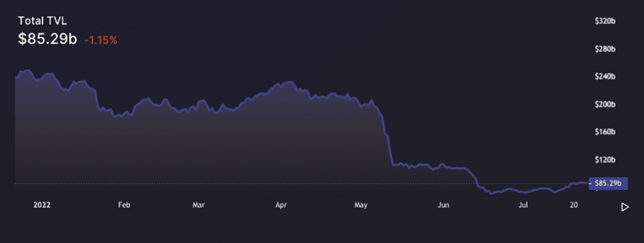Select the $120b axis label
Image resolution: width=644 pixels, height=243 pixels.
(606, 159)
